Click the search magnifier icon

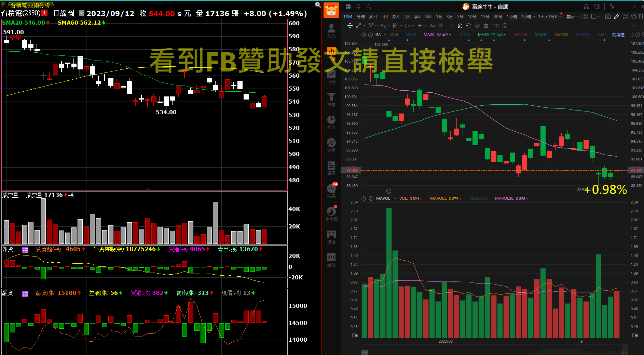[x=369, y=6]
